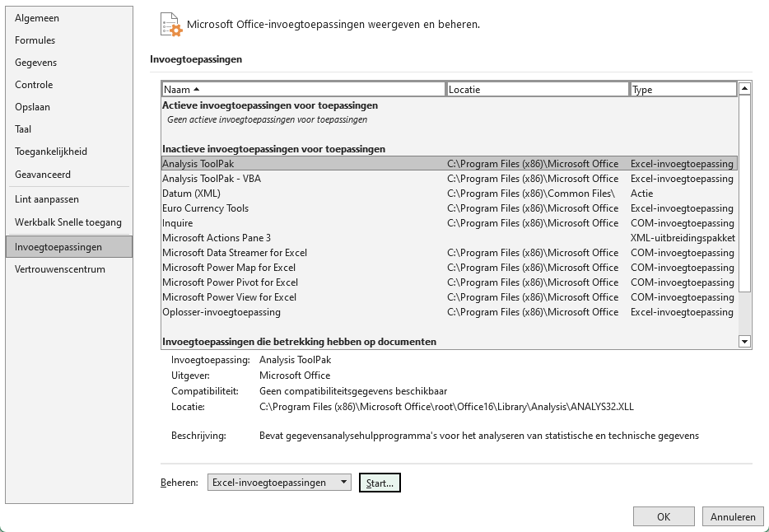Select the Invoegtoepassingen category
The height and width of the screenshot is (532, 769).
tap(68, 246)
